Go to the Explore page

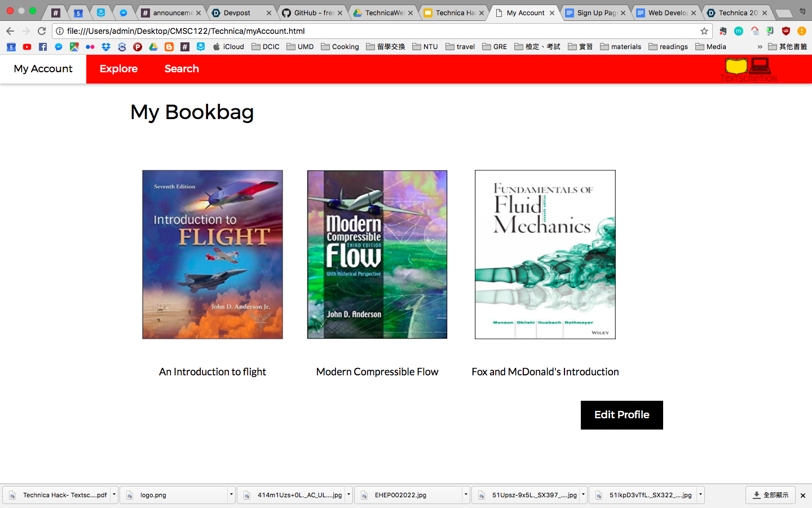pyautogui.click(x=118, y=69)
